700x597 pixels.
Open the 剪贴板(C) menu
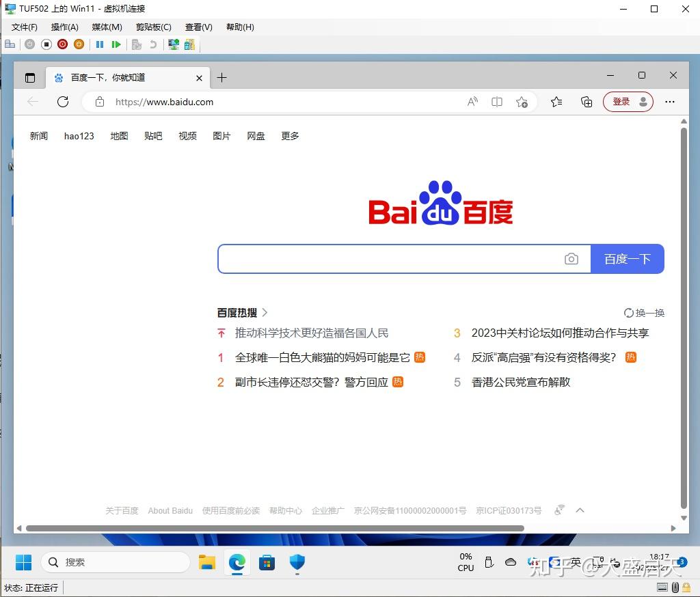pyautogui.click(x=154, y=27)
